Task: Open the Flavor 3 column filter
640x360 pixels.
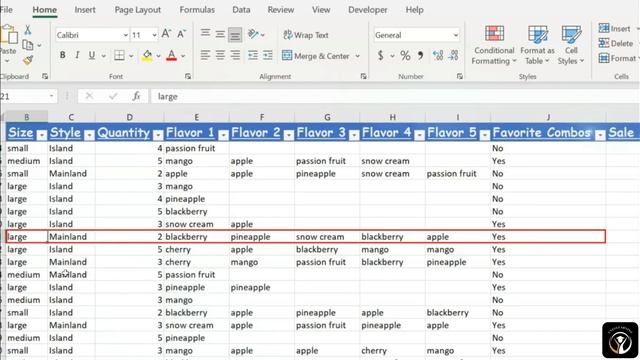Action: coord(354,135)
